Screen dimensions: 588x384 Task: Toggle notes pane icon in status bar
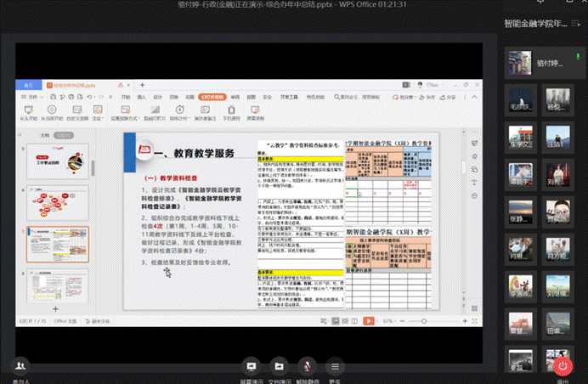click(x=324, y=321)
